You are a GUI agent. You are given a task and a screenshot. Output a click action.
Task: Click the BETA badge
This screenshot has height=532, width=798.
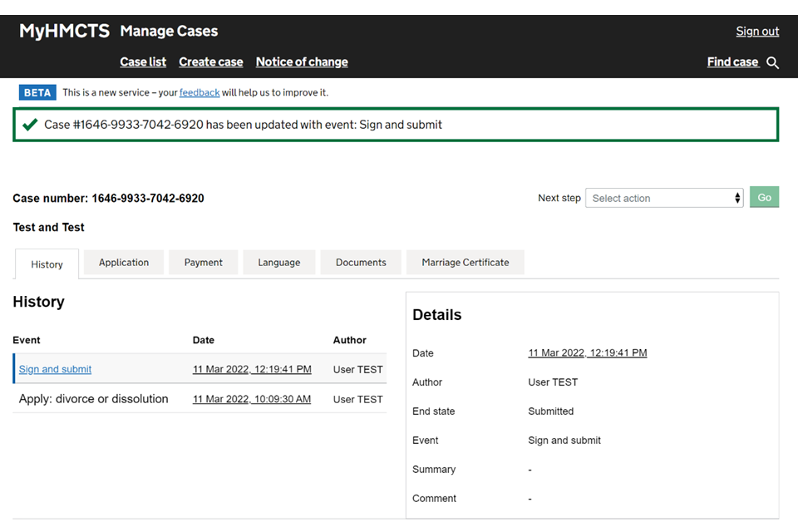pos(37,92)
